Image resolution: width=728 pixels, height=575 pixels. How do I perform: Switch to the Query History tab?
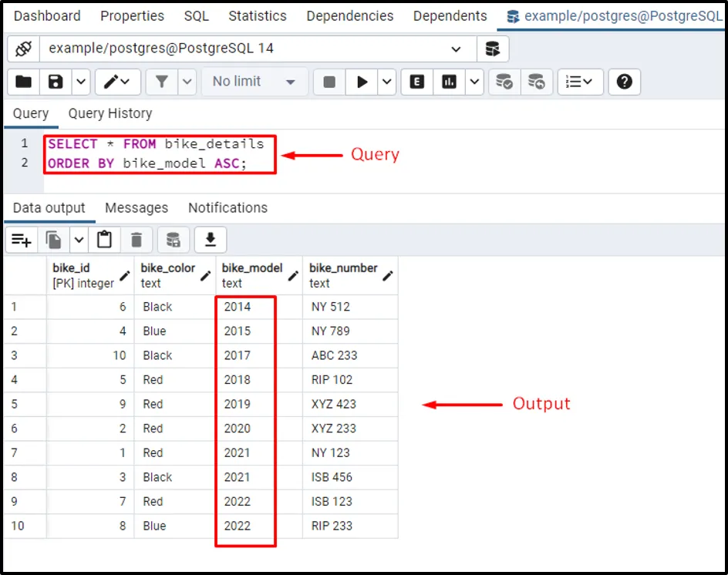tap(110, 113)
